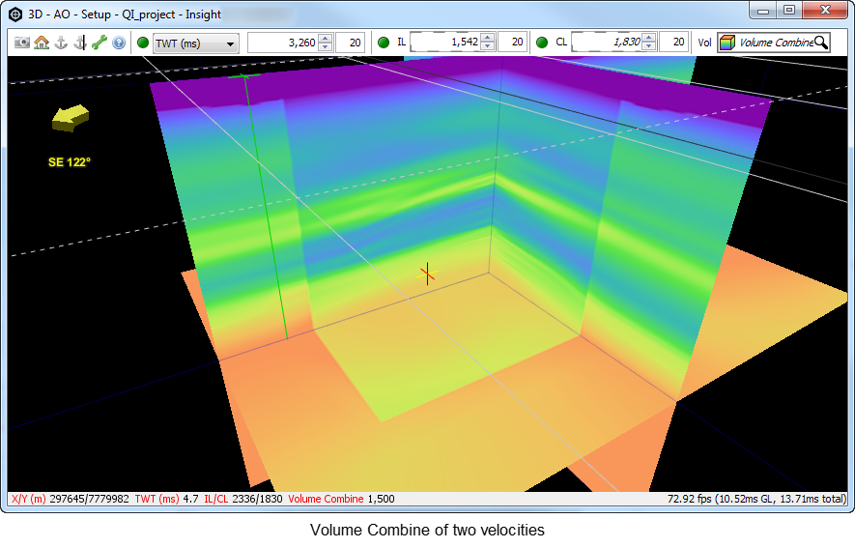Click the yellow SE 122° compass arrow
855x548 pixels.
point(70,118)
